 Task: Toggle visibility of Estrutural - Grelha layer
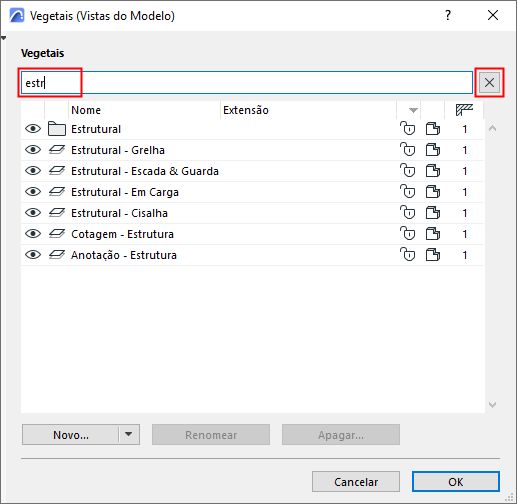pos(33,150)
